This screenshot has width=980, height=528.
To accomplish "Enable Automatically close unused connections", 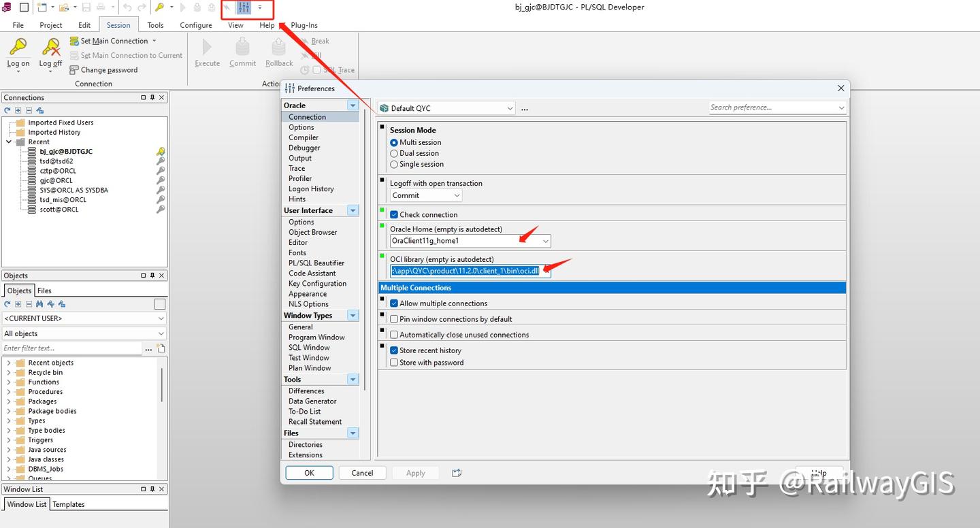I will 394,335.
